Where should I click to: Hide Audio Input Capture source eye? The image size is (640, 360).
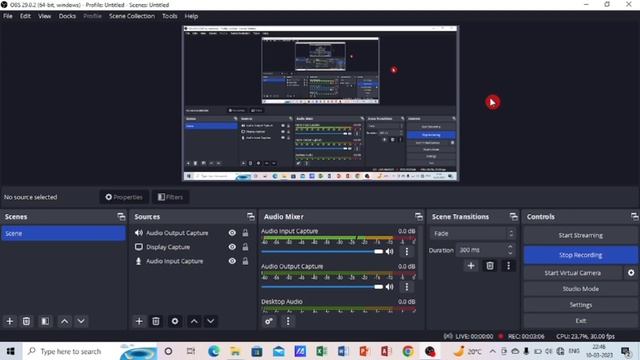click(232, 261)
